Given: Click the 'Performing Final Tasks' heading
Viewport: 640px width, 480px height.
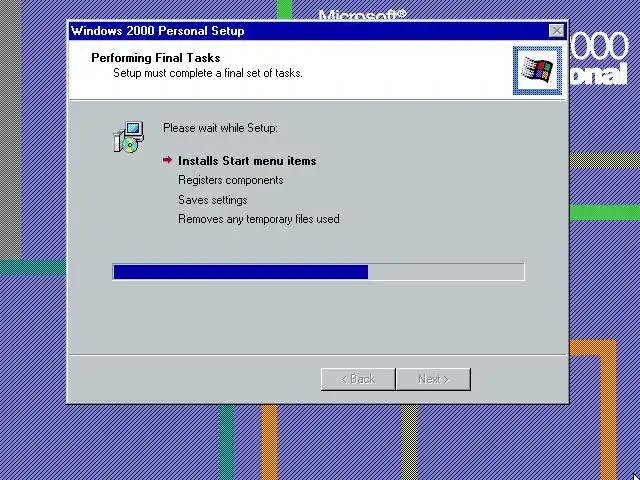Looking at the screenshot, I should (x=156, y=58).
